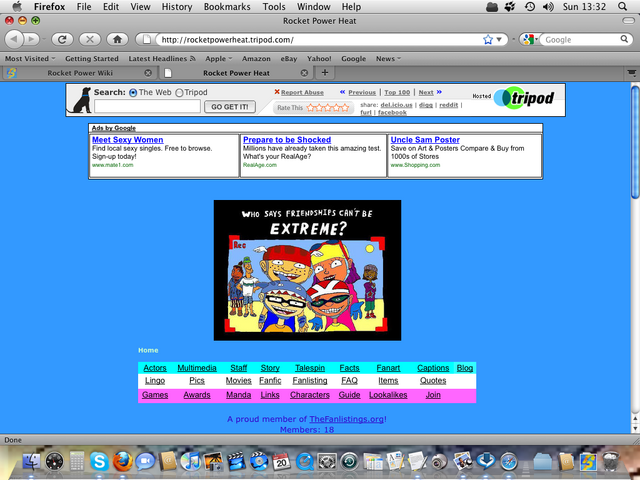Go to the Home page button

[x=118, y=39]
